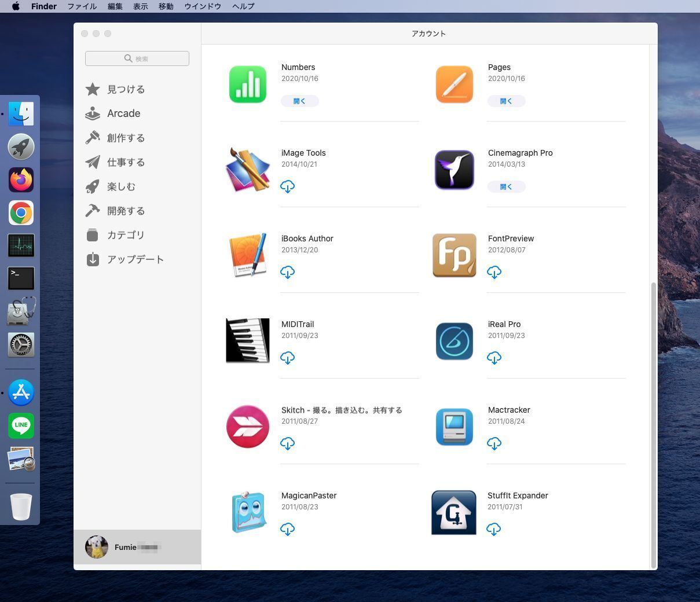
Task: Click the iBooks Author download cloud icon
Action: (x=287, y=272)
